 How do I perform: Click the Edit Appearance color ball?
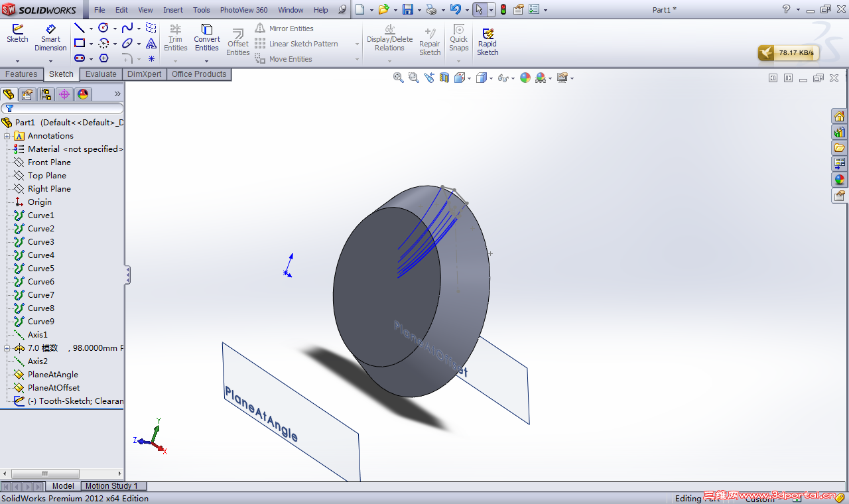coord(525,78)
